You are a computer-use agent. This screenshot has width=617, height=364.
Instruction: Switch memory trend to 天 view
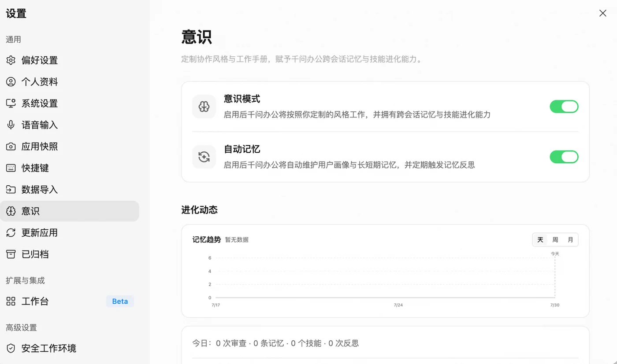click(x=540, y=240)
